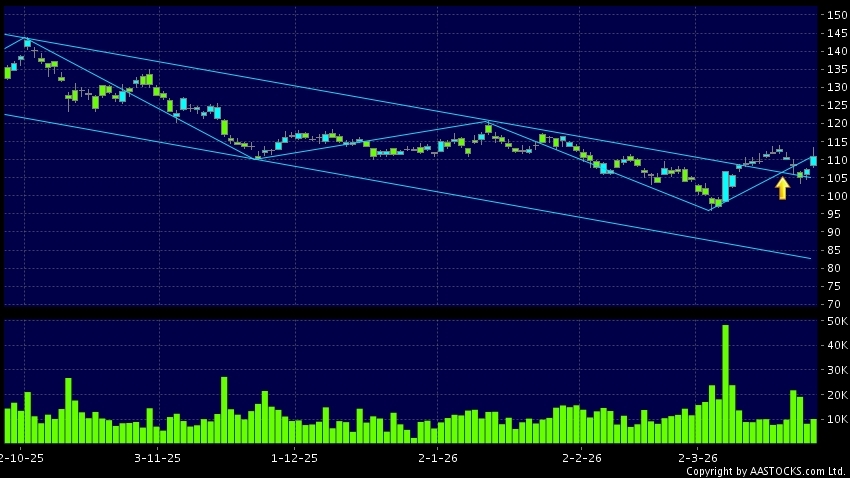850x478 pixels.
Task: Click the AASTOCKS.com copyright text
Action: point(764,471)
